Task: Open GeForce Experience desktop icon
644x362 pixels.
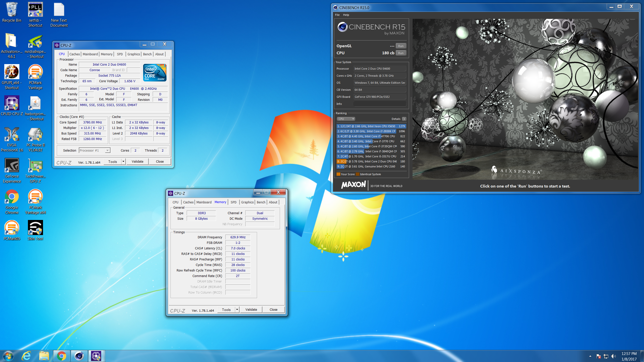Action: [x=12, y=170]
